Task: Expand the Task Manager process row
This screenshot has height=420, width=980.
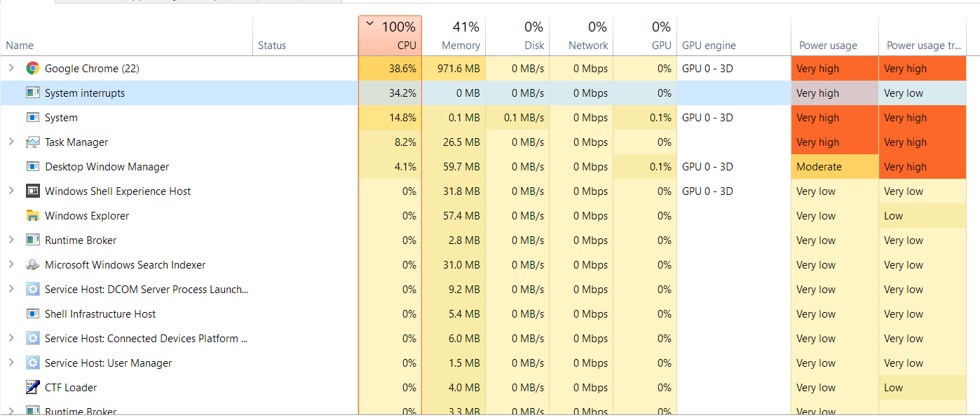Action: pyautogui.click(x=11, y=142)
